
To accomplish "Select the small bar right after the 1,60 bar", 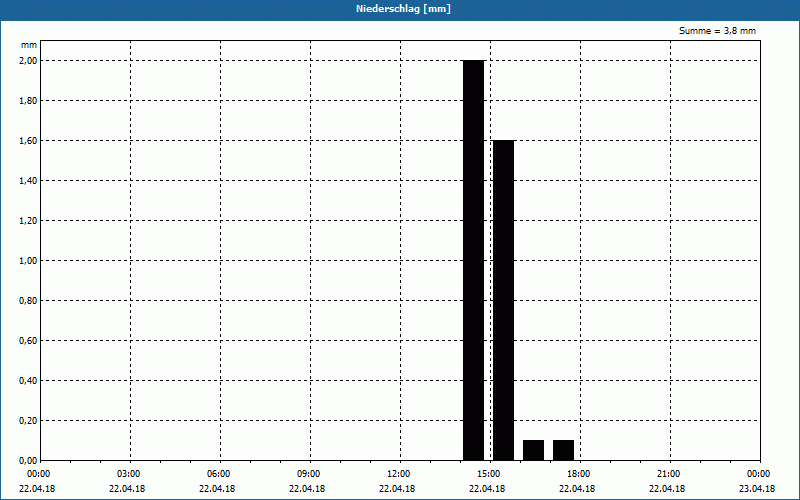I will [533, 450].
